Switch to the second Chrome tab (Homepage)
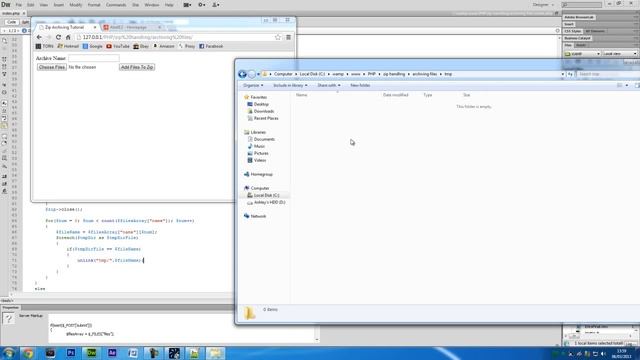Screen dimensions: 640x360 pyautogui.click(x=132, y=27)
